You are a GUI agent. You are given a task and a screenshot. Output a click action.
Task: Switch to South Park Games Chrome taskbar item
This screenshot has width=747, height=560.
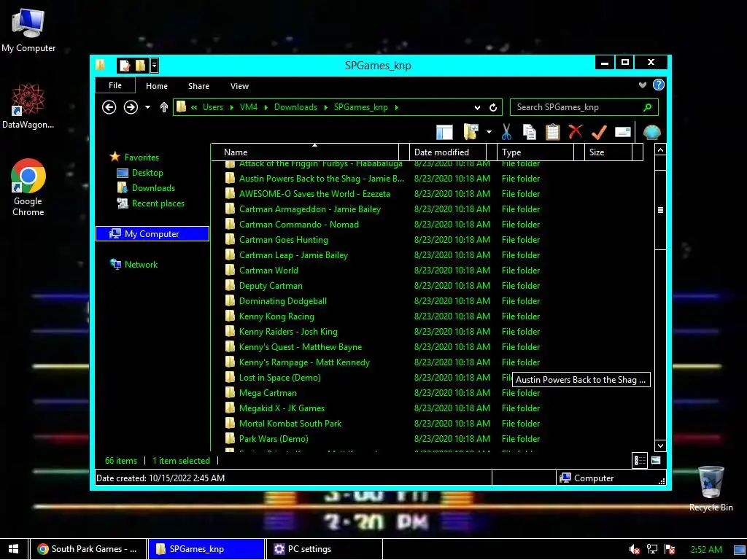(x=88, y=549)
